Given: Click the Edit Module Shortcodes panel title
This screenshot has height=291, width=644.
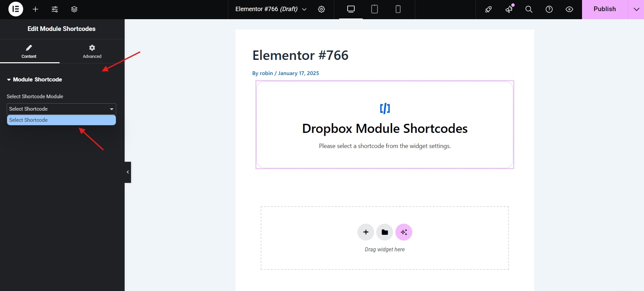Looking at the screenshot, I should (61, 29).
